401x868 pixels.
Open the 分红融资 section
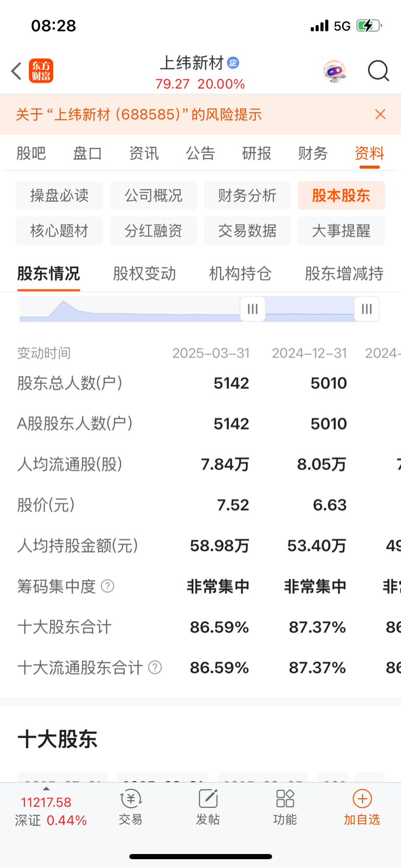[154, 231]
